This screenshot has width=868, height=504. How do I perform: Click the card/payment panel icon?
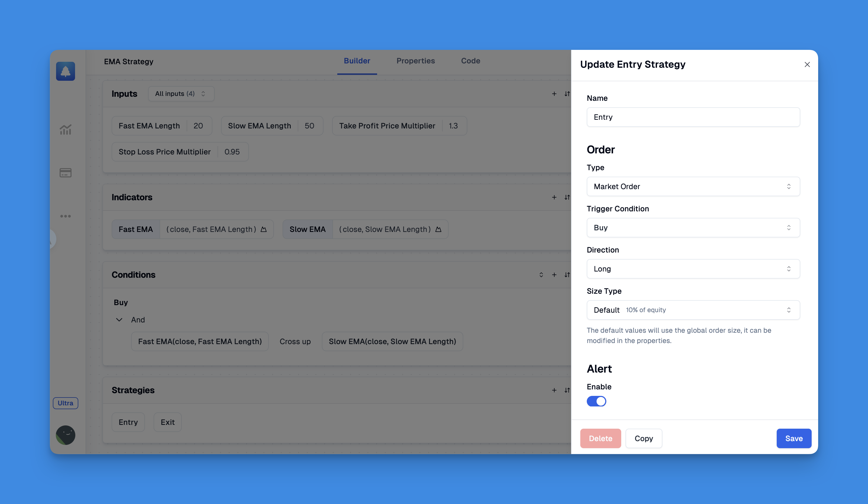(65, 172)
